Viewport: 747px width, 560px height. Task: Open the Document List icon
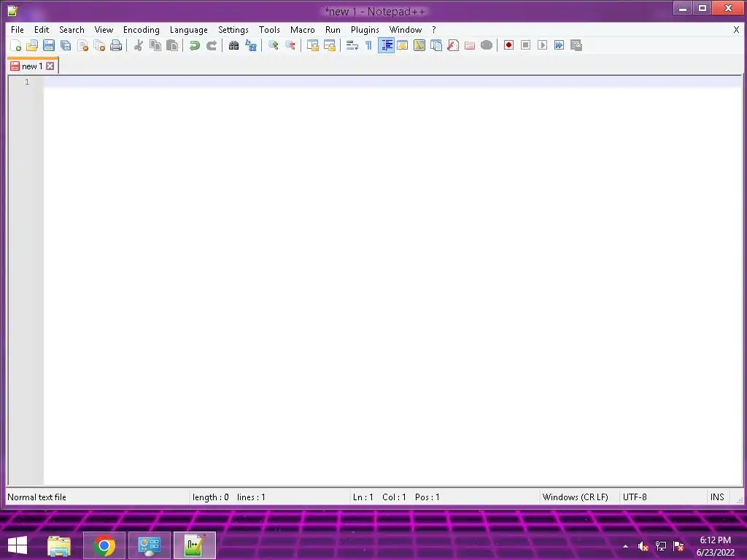point(436,45)
